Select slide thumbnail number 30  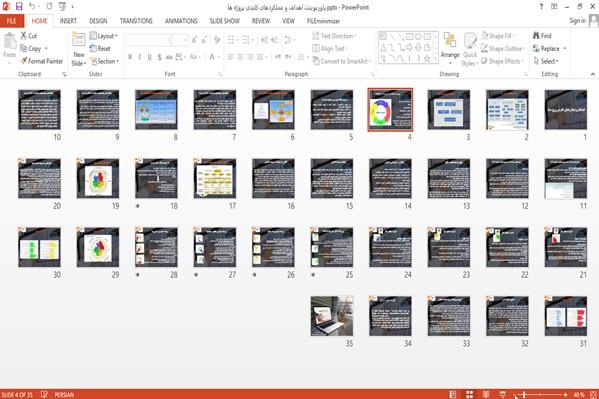(39, 247)
